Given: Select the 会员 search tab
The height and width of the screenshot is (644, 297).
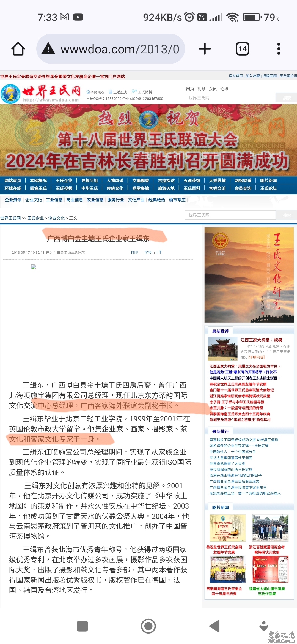Looking at the screenshot, I should pos(213,89).
